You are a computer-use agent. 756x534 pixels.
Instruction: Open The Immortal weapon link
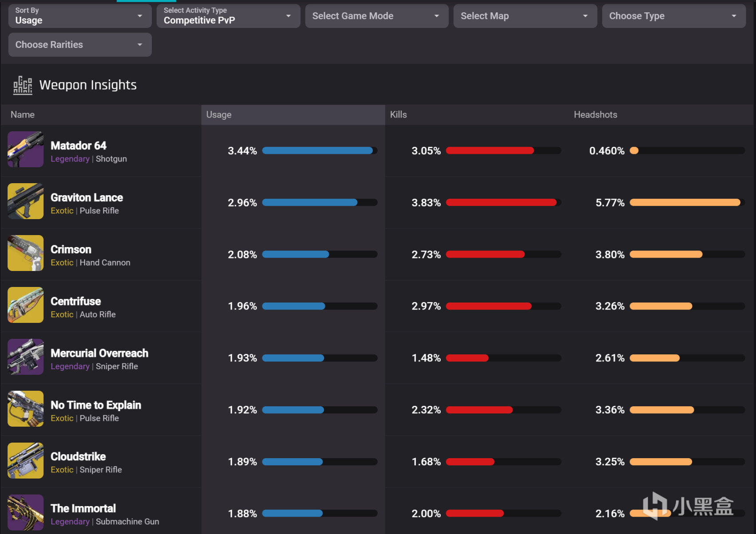83,508
